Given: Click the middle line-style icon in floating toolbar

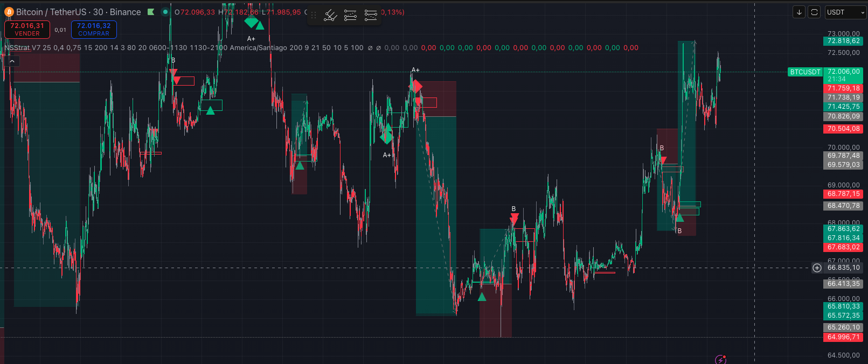Looking at the screenshot, I should pos(350,16).
